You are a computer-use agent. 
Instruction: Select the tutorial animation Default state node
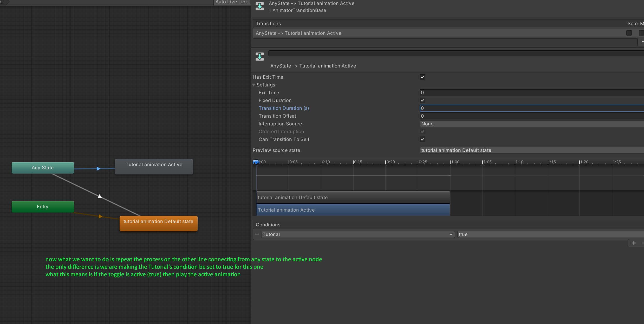click(158, 223)
